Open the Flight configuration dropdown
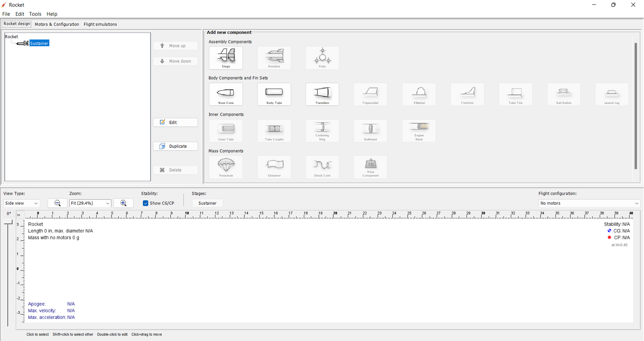 point(589,203)
